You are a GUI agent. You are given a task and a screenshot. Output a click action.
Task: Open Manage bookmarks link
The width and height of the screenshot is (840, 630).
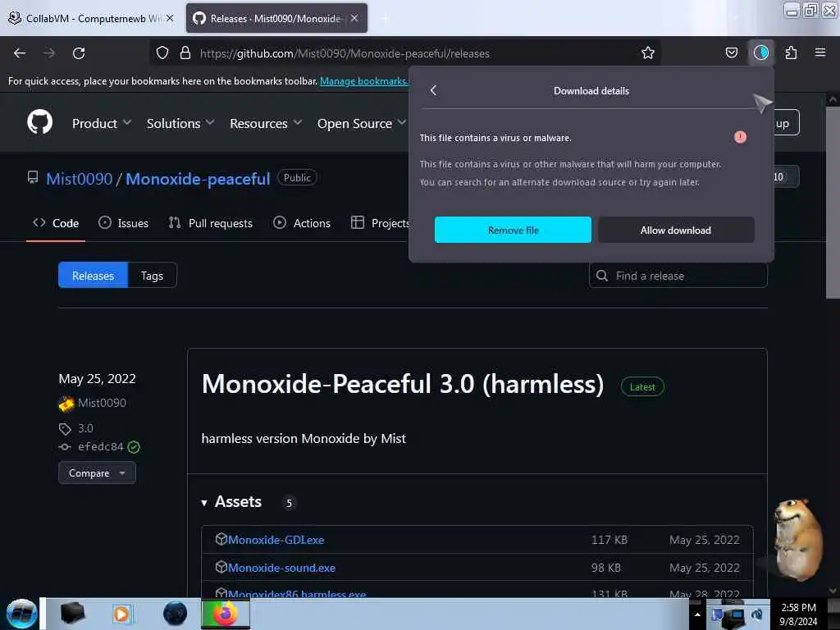(x=363, y=81)
